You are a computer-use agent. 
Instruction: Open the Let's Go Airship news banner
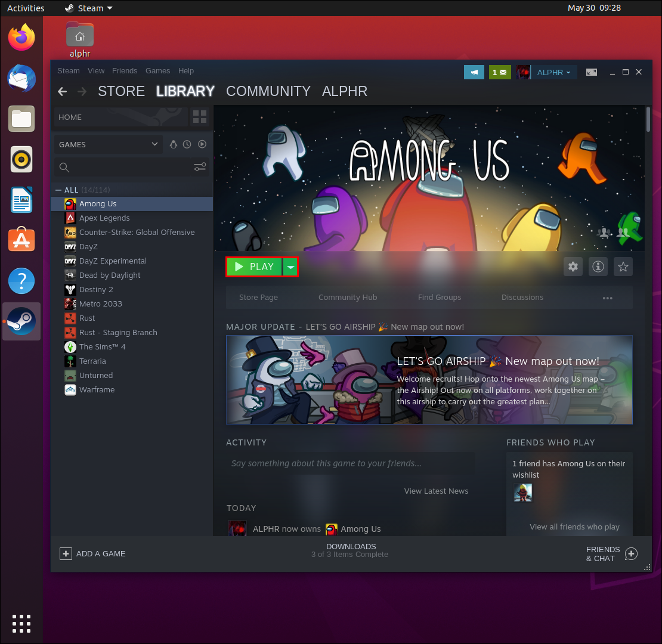(429, 380)
